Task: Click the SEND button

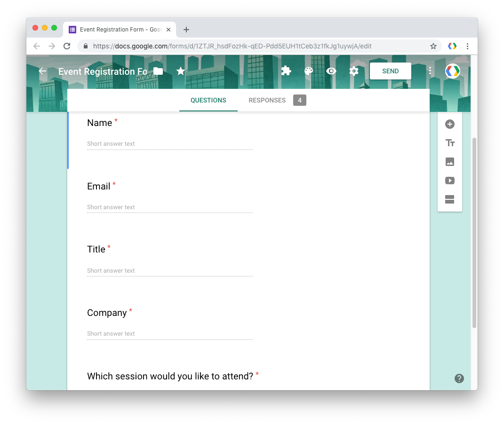Action: (x=390, y=71)
